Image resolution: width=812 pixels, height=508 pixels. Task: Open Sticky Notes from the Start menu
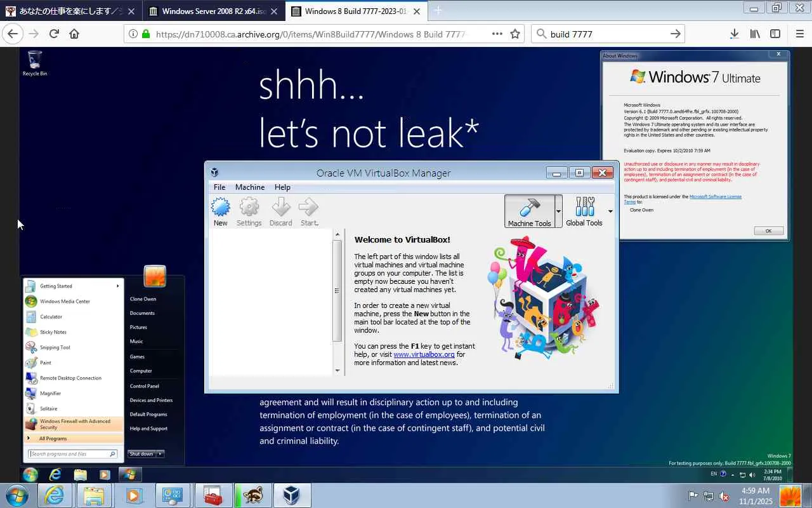click(x=74, y=332)
